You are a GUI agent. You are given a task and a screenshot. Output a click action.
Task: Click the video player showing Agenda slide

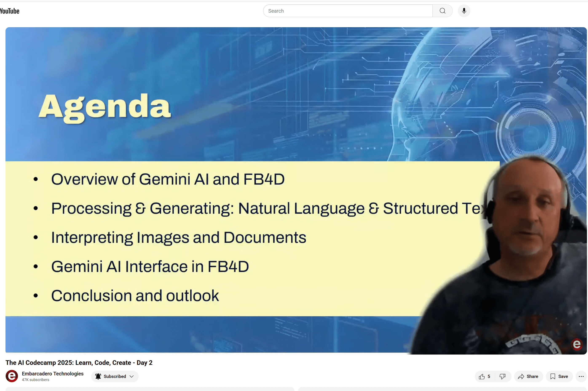click(x=296, y=191)
